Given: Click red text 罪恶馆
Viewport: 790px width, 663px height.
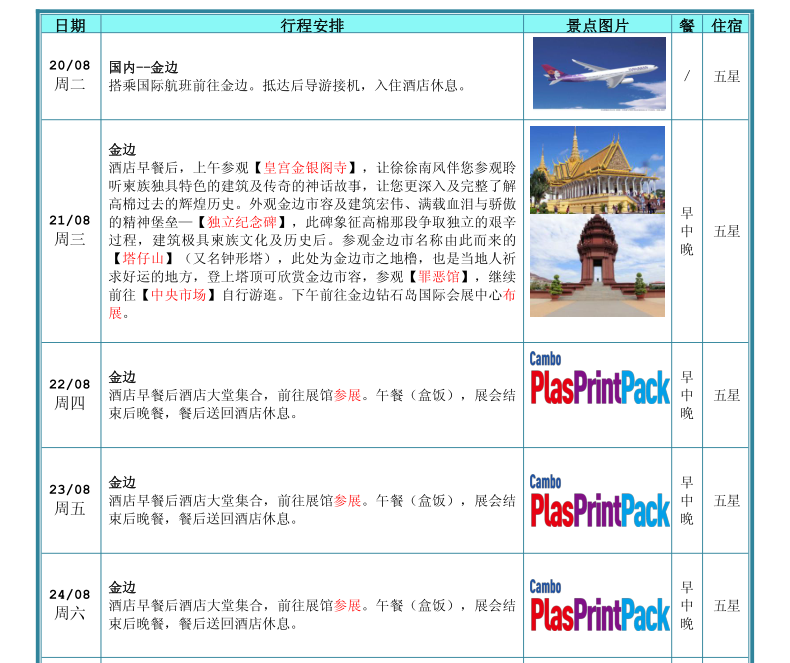Looking at the screenshot, I should click(439, 277).
